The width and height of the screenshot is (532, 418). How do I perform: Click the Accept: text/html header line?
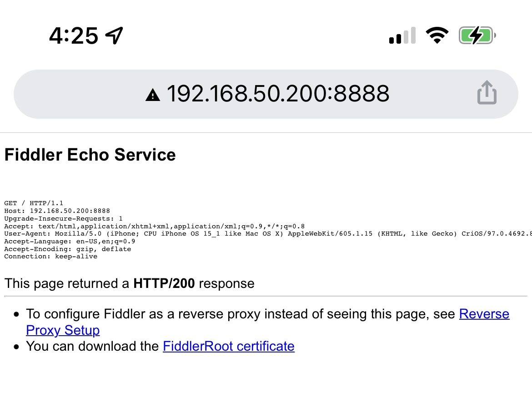point(154,226)
